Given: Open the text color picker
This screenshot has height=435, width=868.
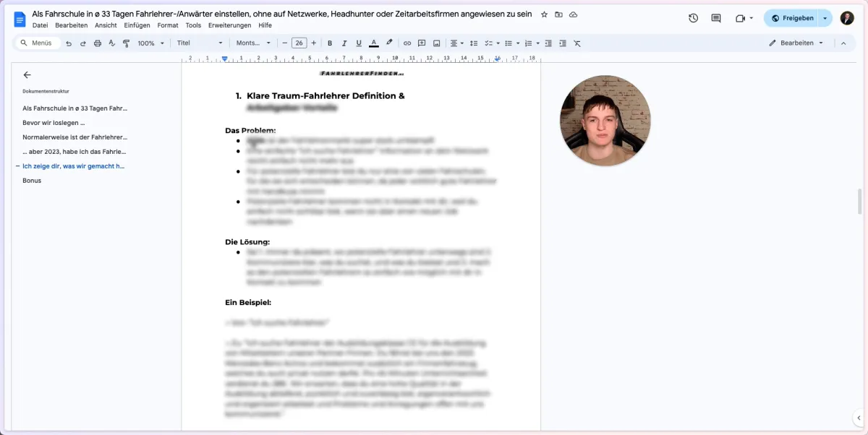Looking at the screenshot, I should (374, 43).
